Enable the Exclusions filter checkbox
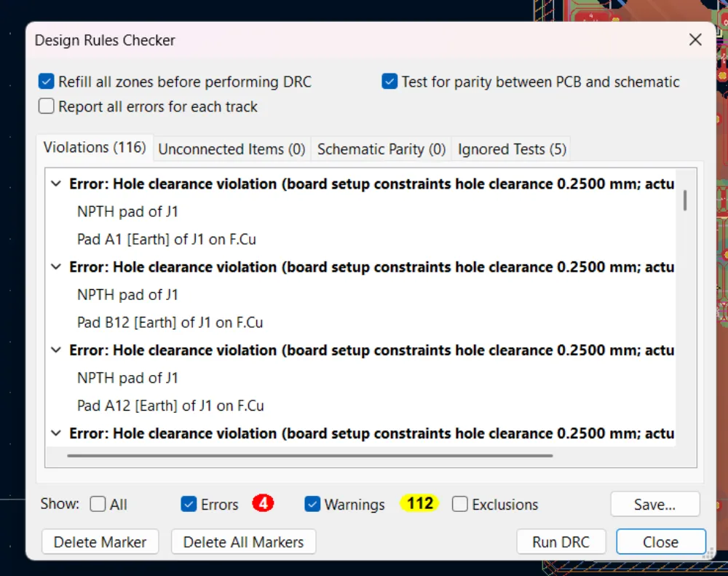This screenshot has height=576, width=728. point(460,504)
